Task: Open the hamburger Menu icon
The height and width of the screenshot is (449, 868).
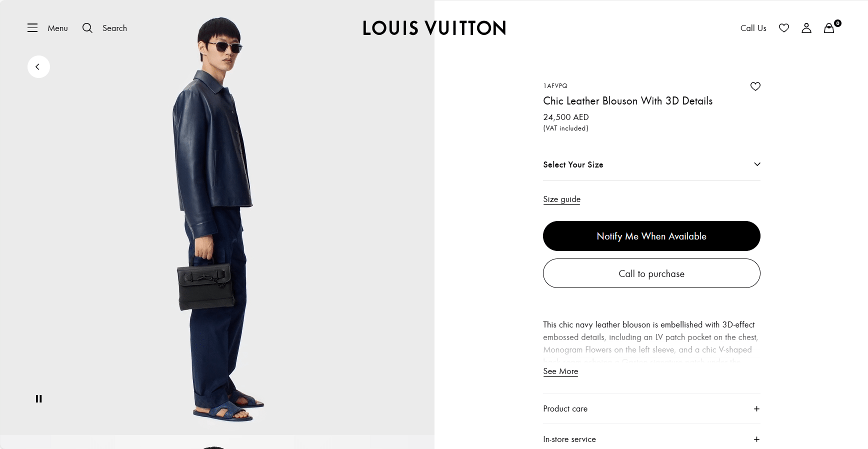Action: click(x=32, y=28)
